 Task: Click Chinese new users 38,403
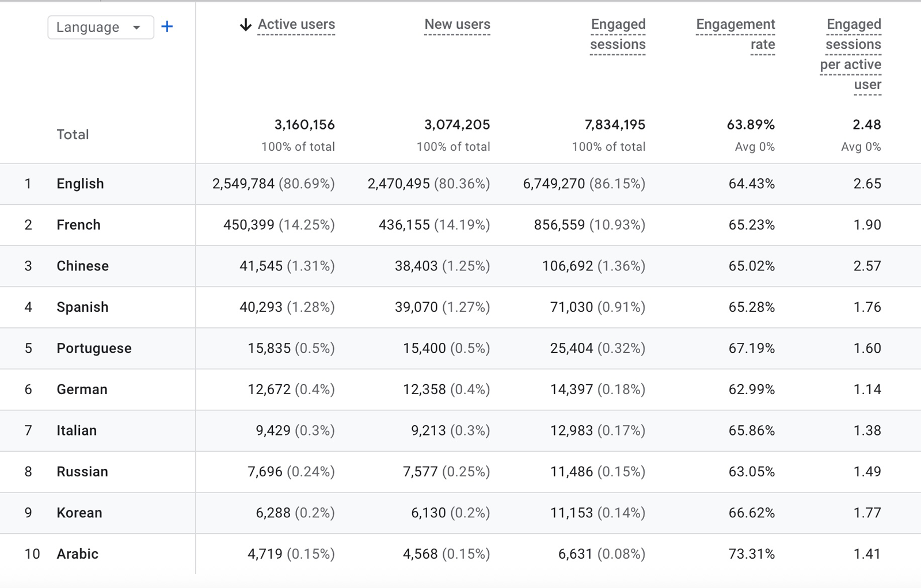(x=416, y=266)
